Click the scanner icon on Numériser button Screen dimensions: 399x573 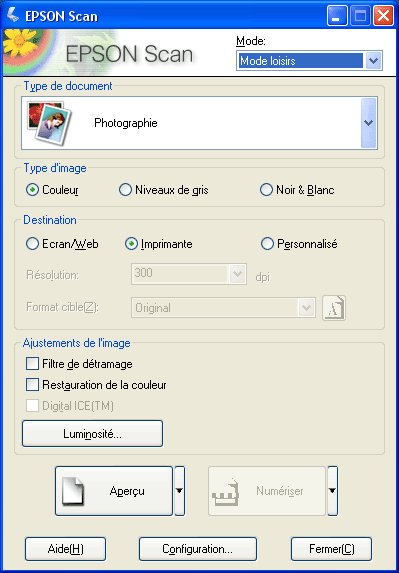point(225,492)
